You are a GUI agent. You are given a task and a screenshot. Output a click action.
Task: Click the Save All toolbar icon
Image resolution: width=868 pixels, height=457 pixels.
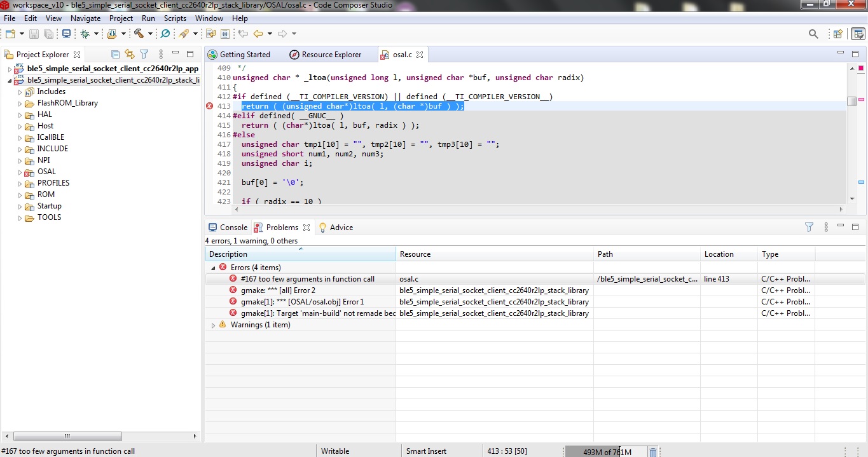(48, 34)
